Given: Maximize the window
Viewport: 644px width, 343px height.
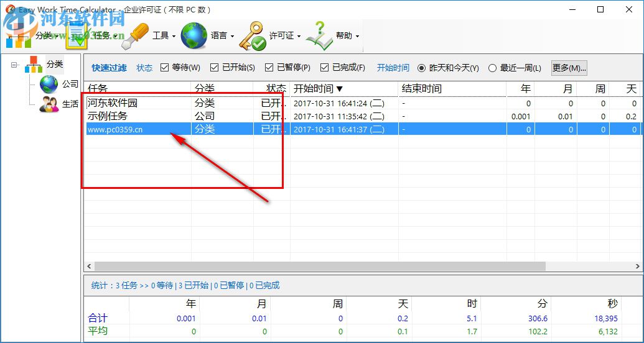Looking at the screenshot, I should 600,9.
